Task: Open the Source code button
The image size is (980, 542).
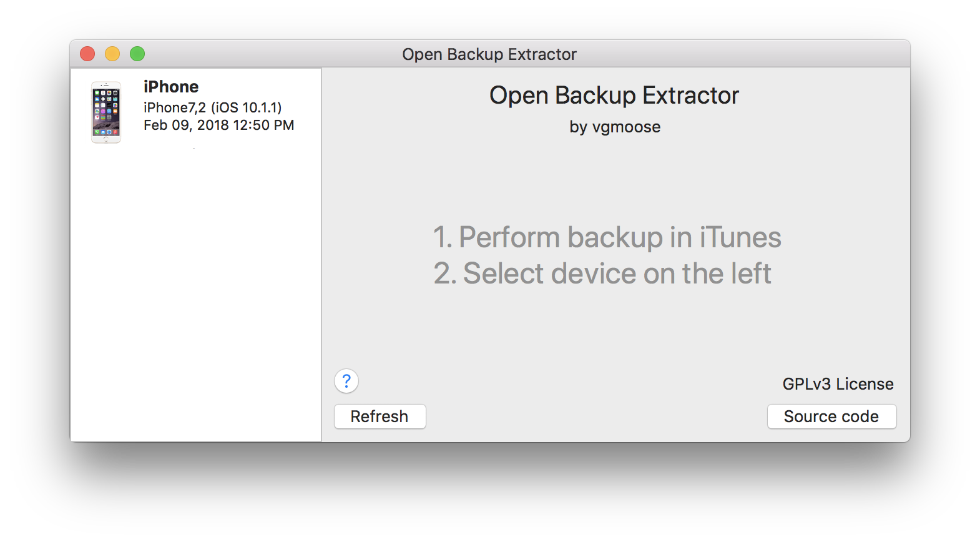Action: click(x=831, y=416)
